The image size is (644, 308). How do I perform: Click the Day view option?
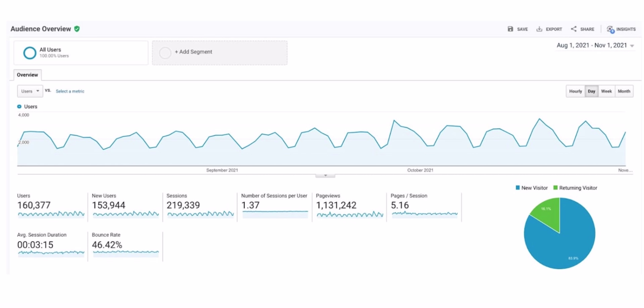[592, 91]
